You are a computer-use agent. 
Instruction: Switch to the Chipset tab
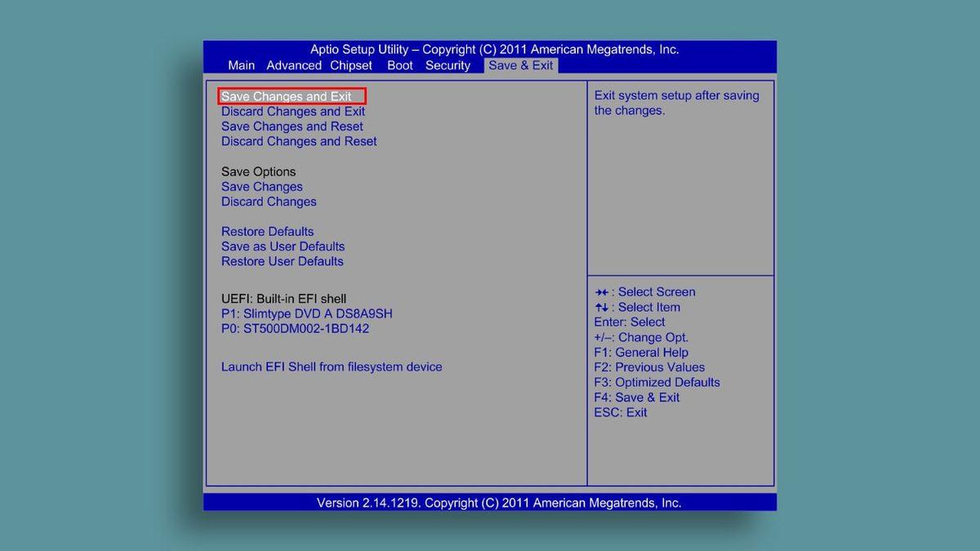pos(351,65)
